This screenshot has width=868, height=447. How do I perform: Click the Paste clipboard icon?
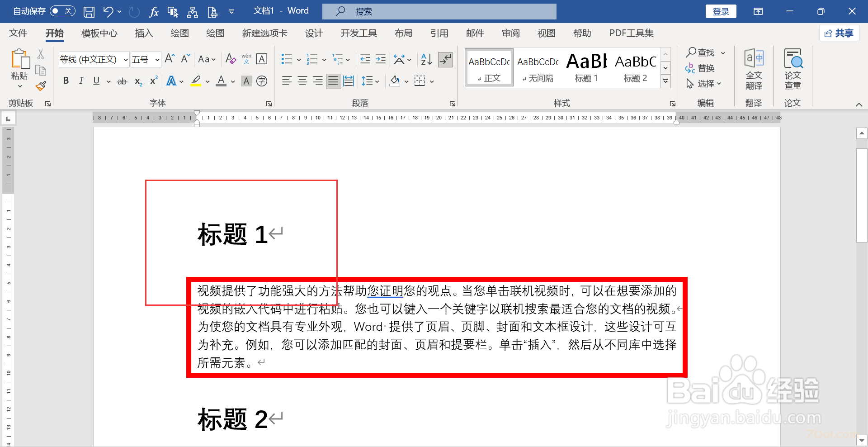tap(19, 60)
